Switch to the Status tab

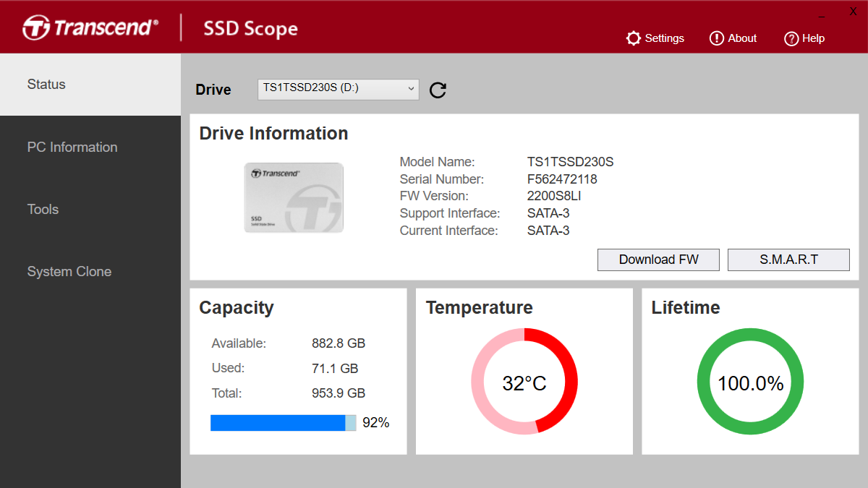[90, 85]
